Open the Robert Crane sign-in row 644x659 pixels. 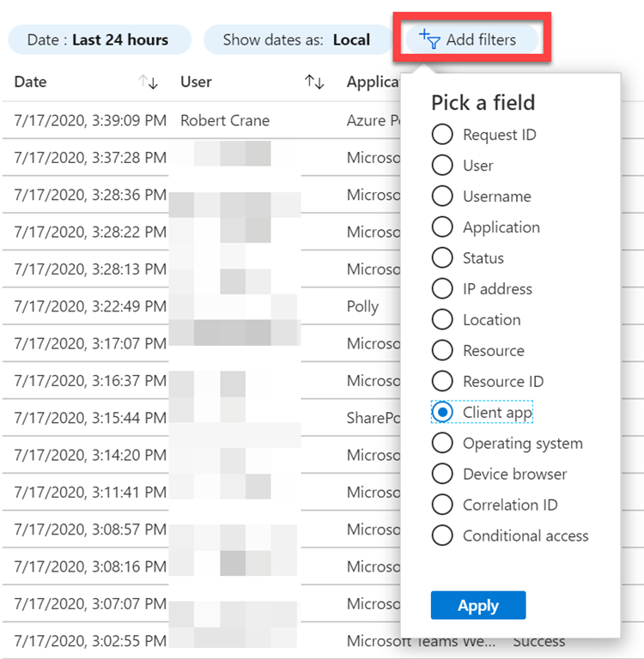pyautogui.click(x=225, y=121)
